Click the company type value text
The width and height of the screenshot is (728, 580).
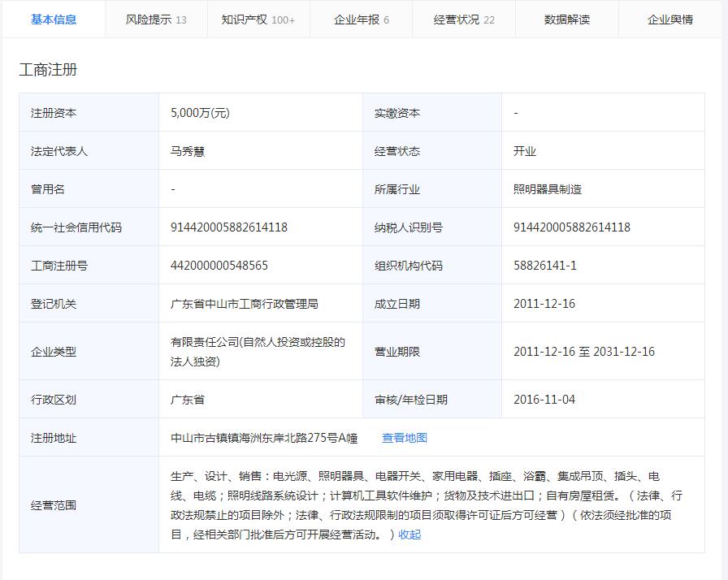(x=258, y=352)
